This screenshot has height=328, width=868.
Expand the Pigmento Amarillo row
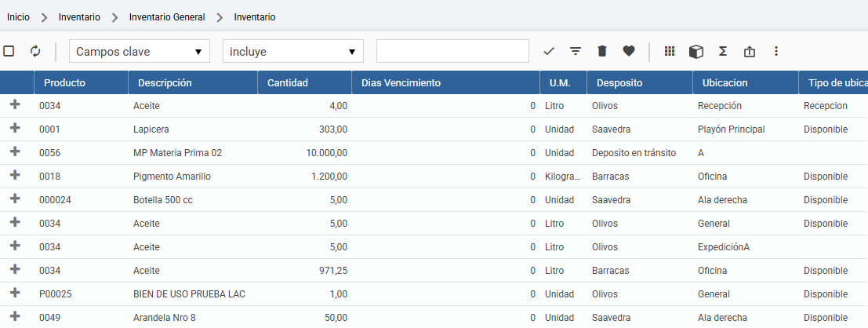click(15, 175)
